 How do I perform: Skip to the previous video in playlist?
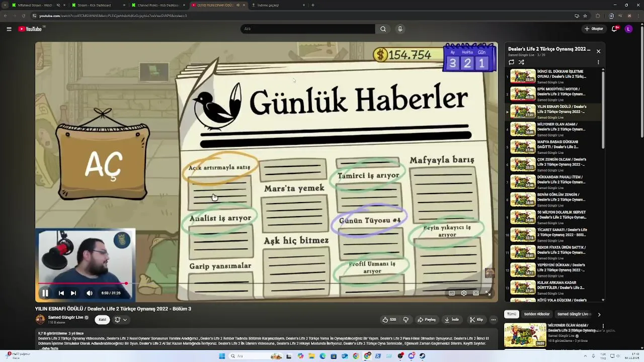(x=61, y=293)
